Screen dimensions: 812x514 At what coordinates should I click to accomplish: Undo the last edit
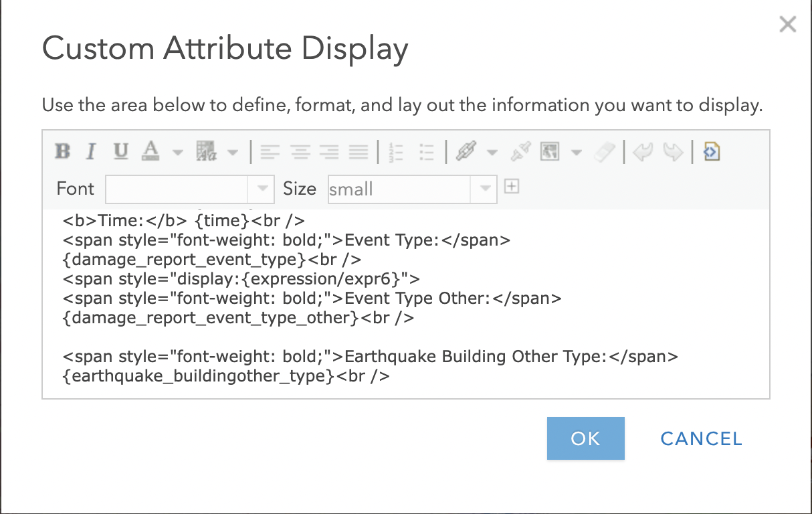coord(642,152)
